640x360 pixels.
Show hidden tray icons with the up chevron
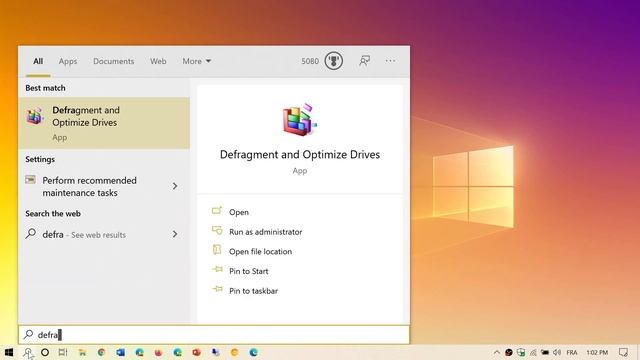click(496, 352)
